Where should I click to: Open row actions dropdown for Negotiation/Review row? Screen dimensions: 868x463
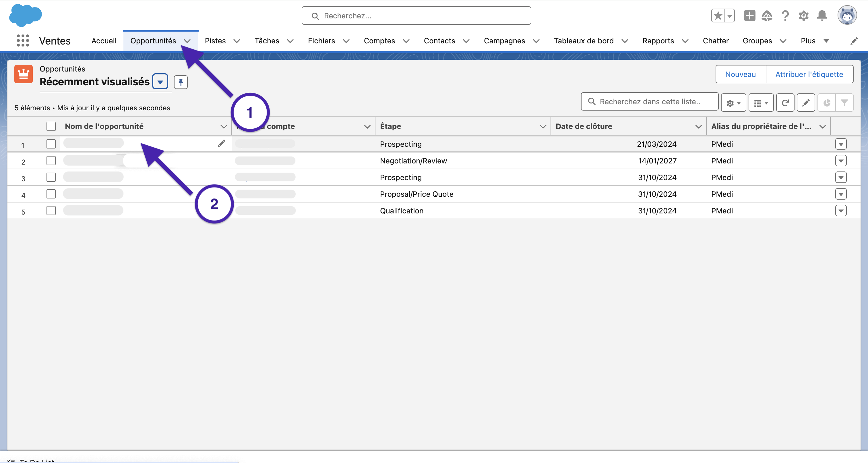841,161
